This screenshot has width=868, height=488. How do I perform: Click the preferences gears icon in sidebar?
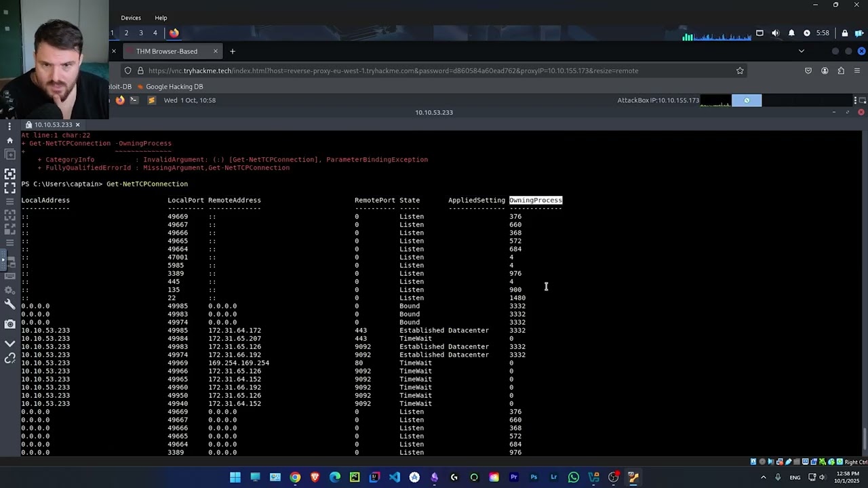tap(9, 290)
